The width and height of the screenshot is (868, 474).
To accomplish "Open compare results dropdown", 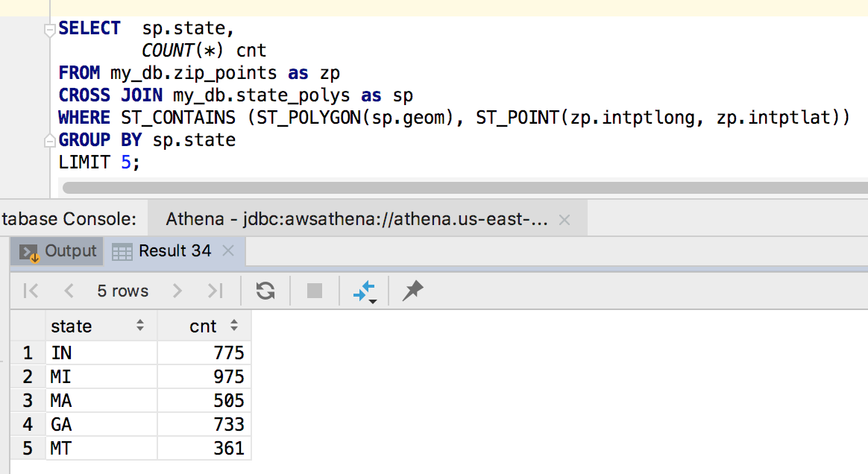I will pos(365,291).
